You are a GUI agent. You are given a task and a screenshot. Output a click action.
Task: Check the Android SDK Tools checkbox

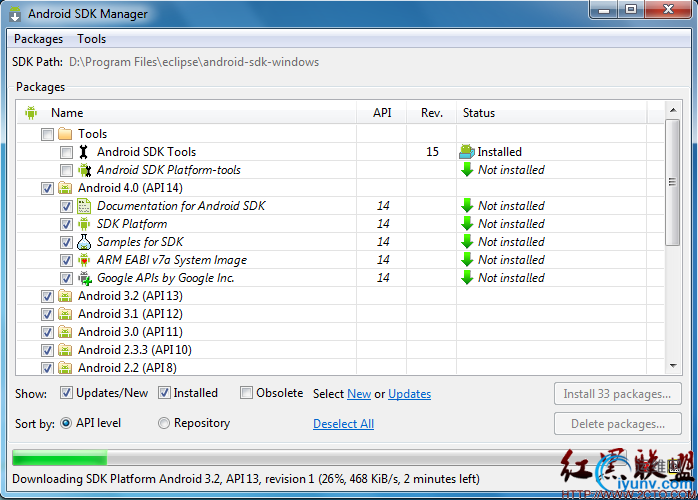[x=66, y=152]
